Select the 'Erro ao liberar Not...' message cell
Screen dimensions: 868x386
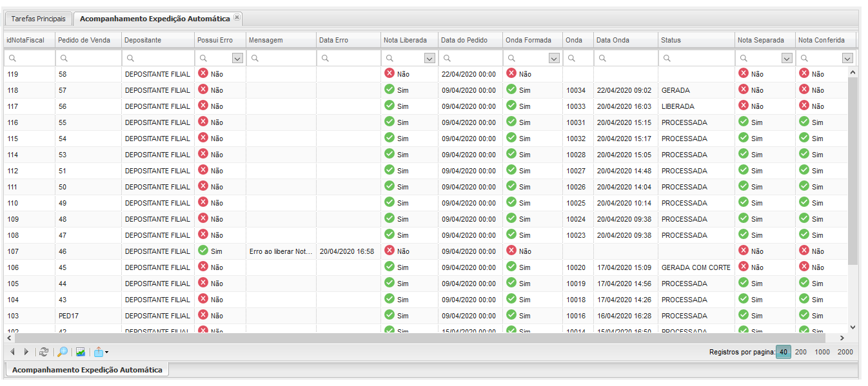(x=281, y=251)
